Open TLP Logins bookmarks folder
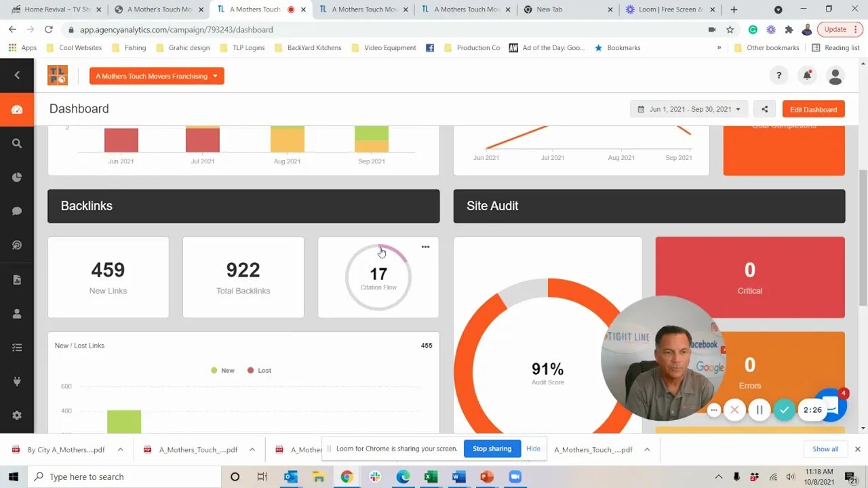 tap(242, 47)
